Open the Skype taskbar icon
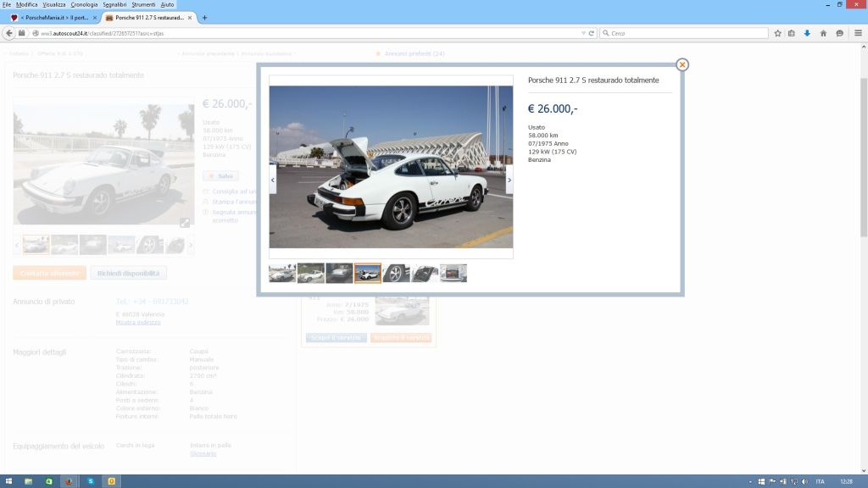This screenshot has height=488, width=868. click(90, 481)
